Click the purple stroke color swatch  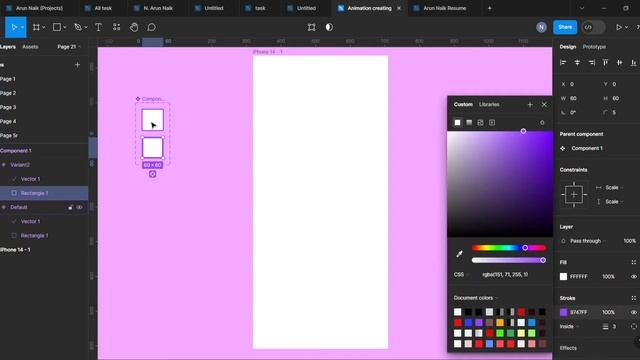564,312
